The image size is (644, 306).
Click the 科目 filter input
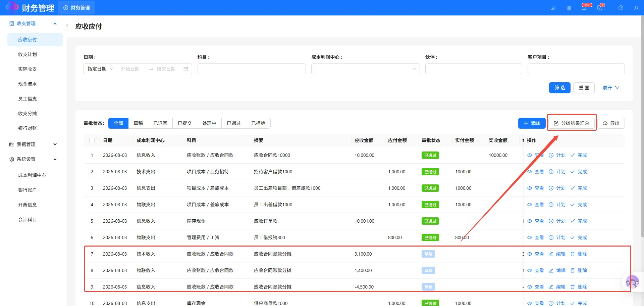coord(252,69)
